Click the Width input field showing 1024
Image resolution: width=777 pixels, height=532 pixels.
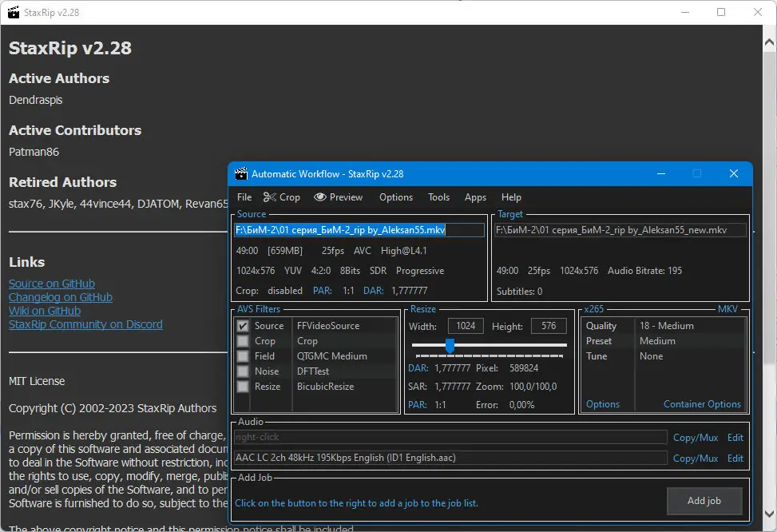466,326
